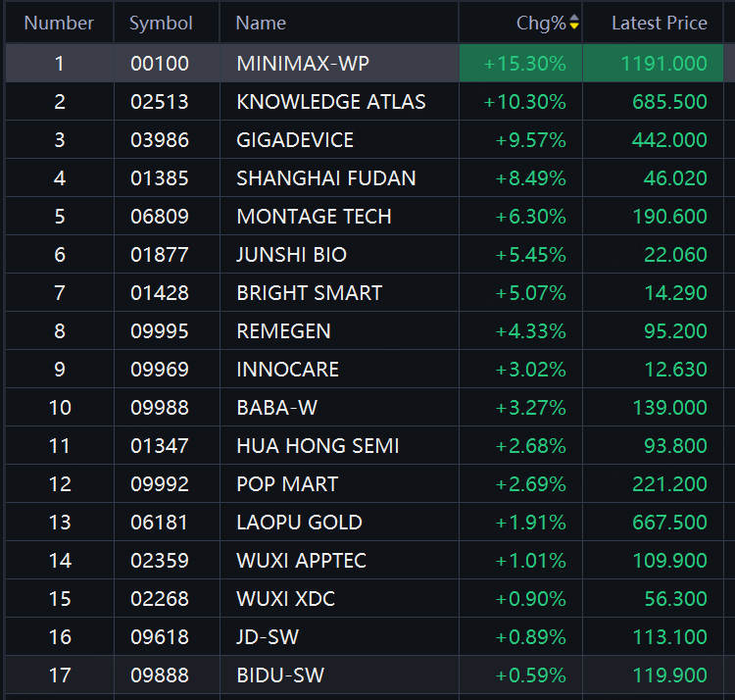Click symbol code 09618
This screenshot has width=735, height=700.
coord(160,636)
